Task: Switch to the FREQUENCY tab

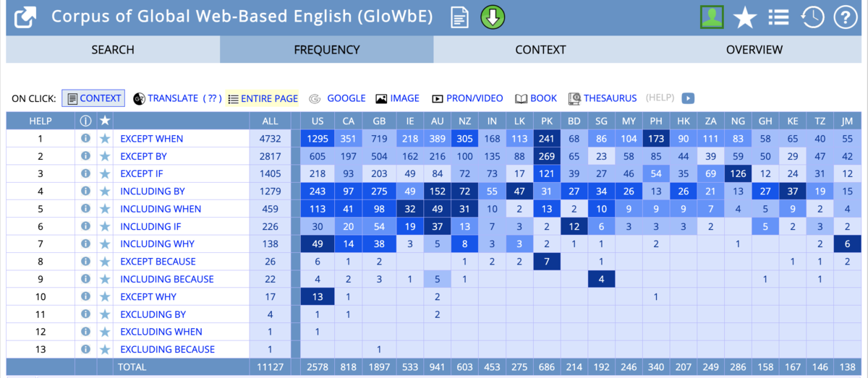Action: [327, 50]
